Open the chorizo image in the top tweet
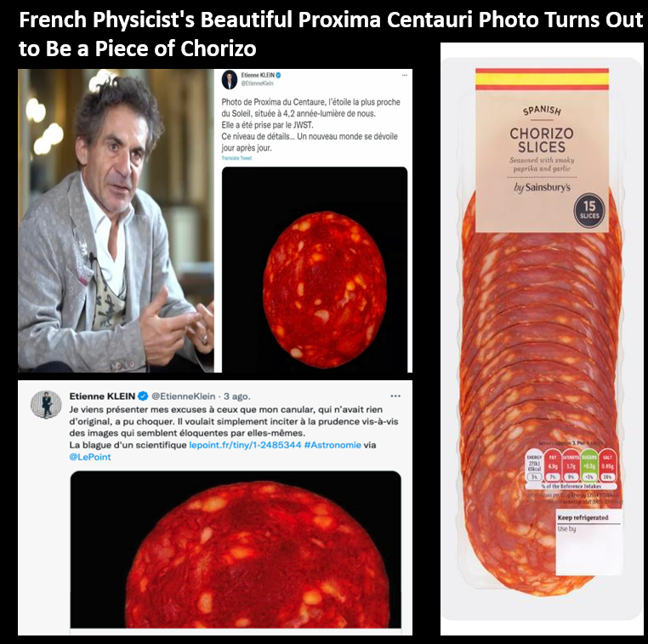648x644 pixels. [x=315, y=270]
